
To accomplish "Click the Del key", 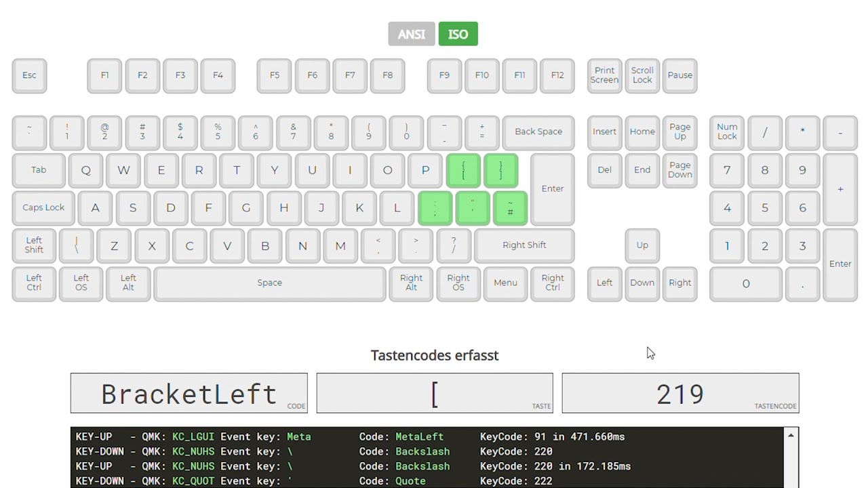I will [x=604, y=170].
